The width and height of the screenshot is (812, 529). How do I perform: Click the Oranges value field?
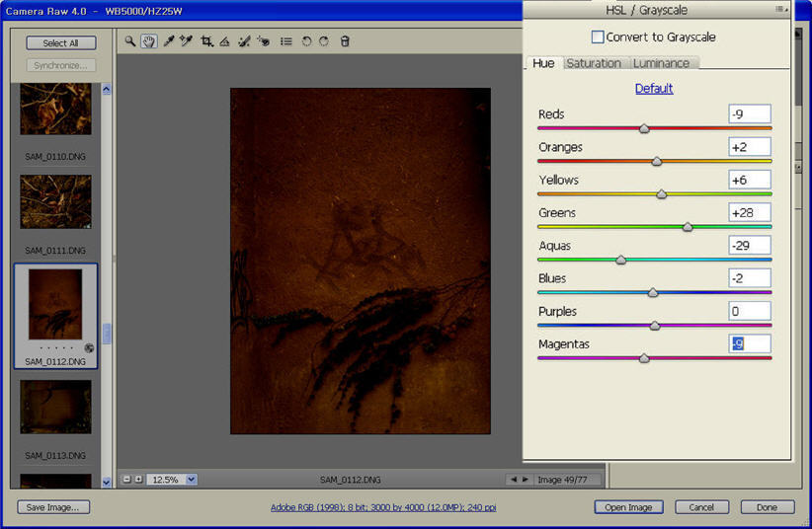[750, 147]
